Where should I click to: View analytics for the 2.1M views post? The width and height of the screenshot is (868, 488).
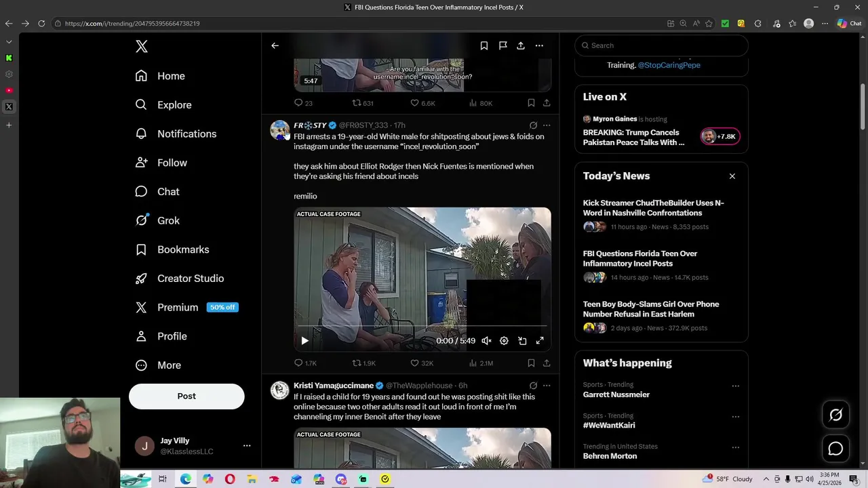[481, 363]
